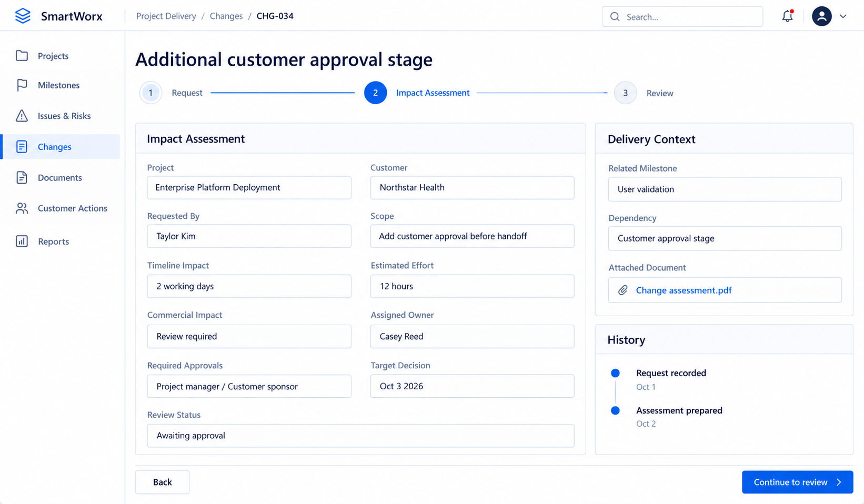Go to Issues & Risks section
Viewport: 864px width, 504px height.
click(61, 116)
